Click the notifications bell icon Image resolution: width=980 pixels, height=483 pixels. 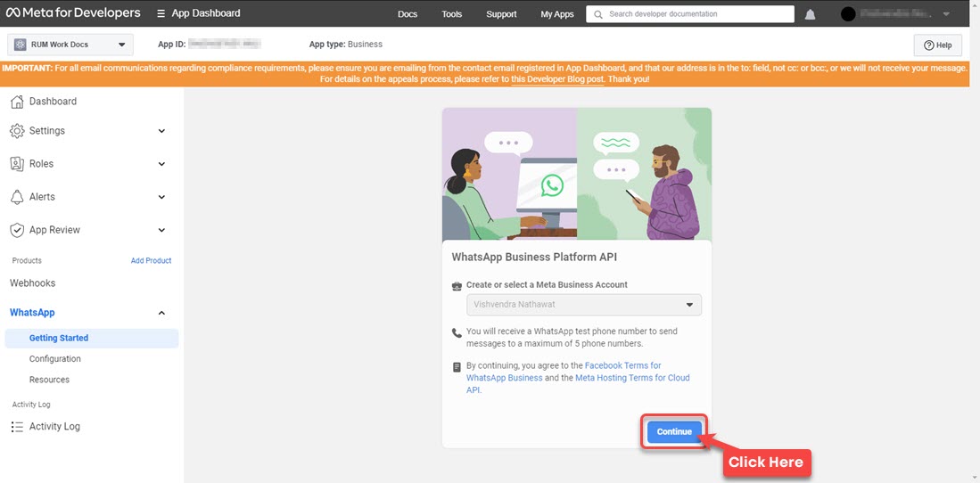[810, 13]
